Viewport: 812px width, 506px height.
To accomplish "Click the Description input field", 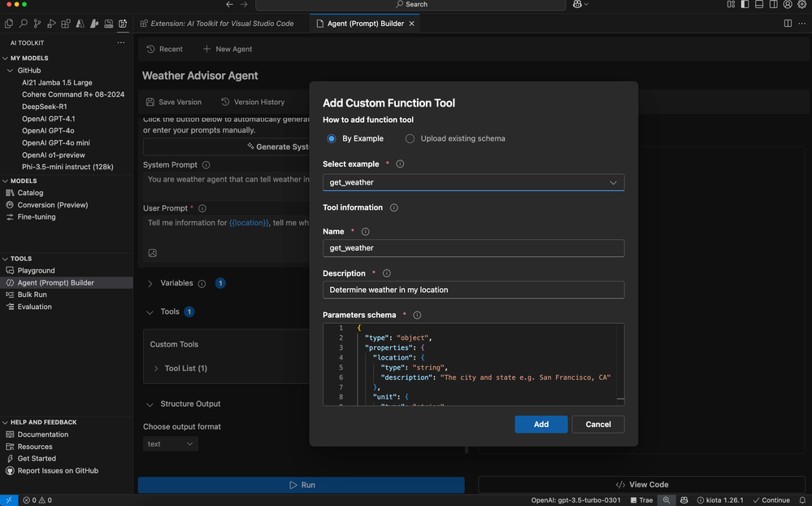I will (473, 290).
